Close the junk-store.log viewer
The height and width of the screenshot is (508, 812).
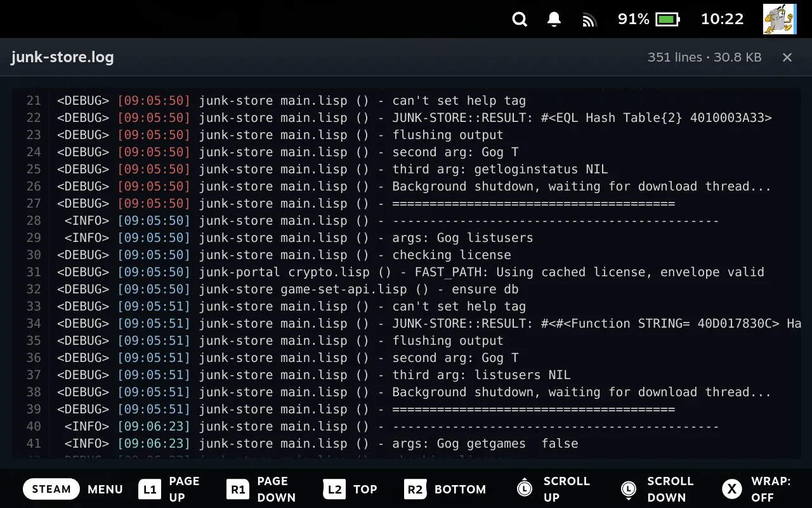787,58
